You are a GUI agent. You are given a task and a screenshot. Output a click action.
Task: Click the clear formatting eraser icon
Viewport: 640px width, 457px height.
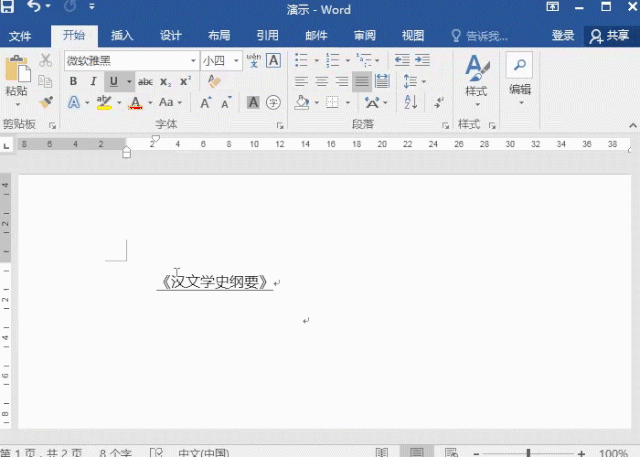point(213,82)
